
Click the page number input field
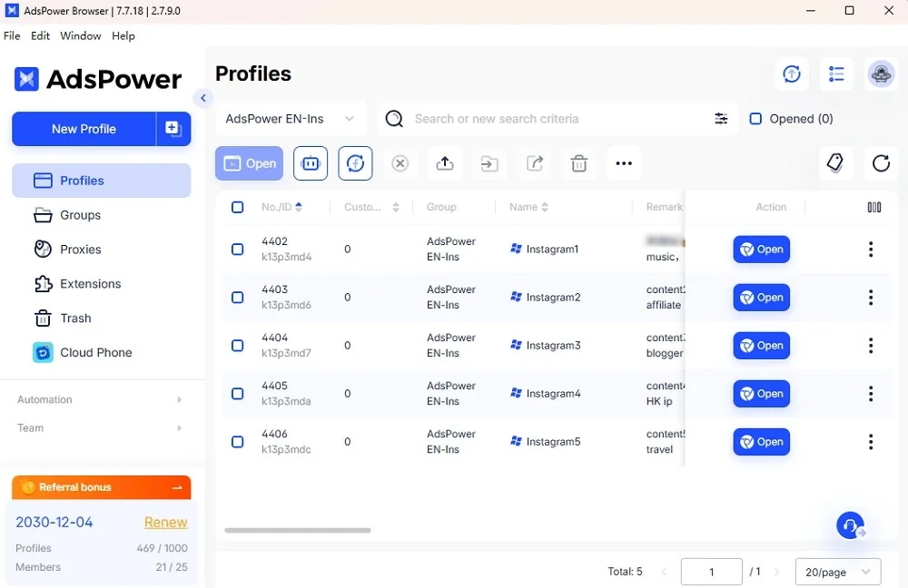coord(711,572)
